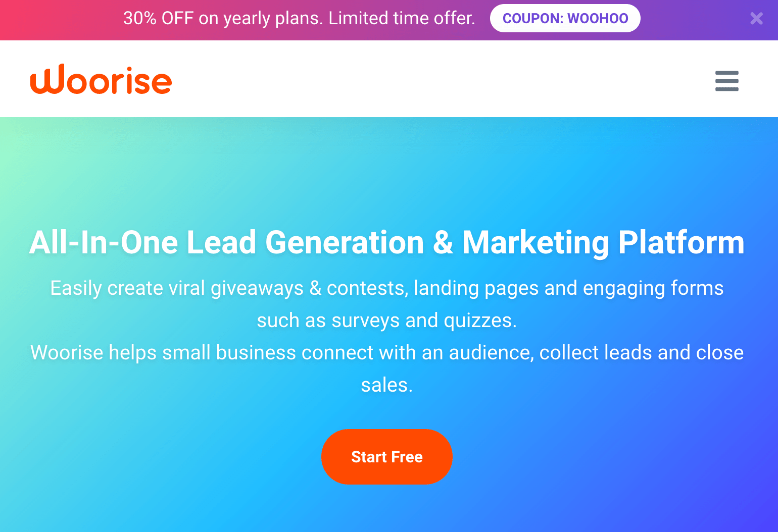
Task: Click the white WOOHOO coupon badge
Action: coord(565,18)
